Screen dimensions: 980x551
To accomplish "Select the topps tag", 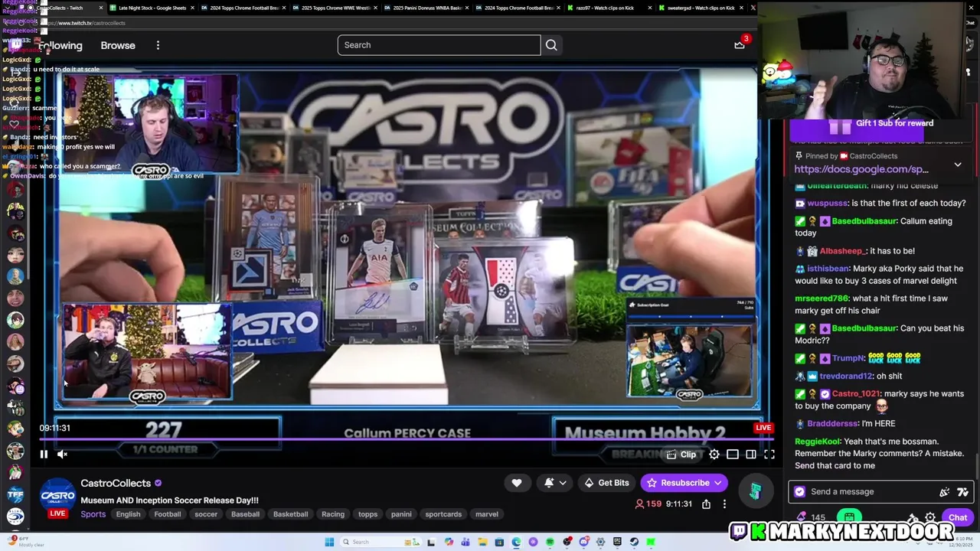I will (367, 514).
